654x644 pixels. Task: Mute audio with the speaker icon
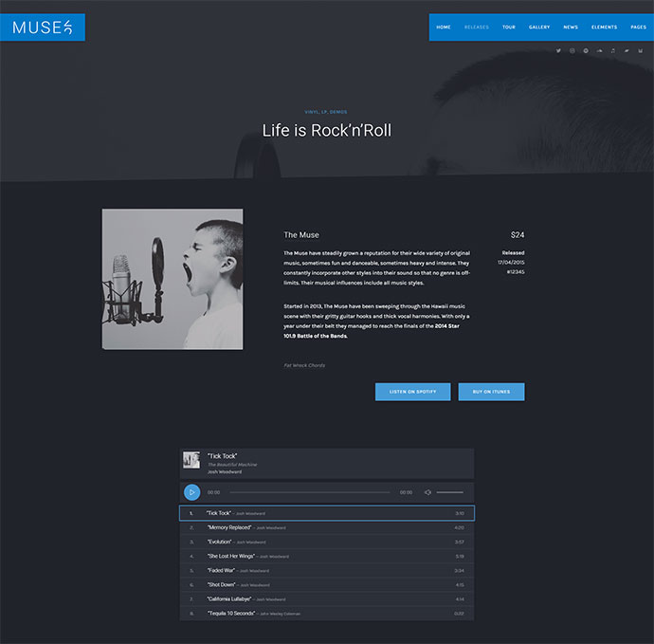click(427, 492)
